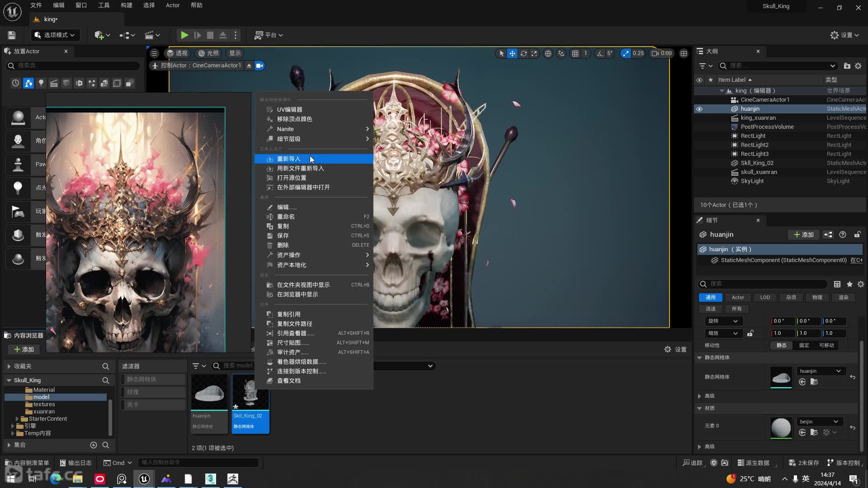Toggle scale snapping 0.25 icon
The image size is (868, 488).
(626, 53)
